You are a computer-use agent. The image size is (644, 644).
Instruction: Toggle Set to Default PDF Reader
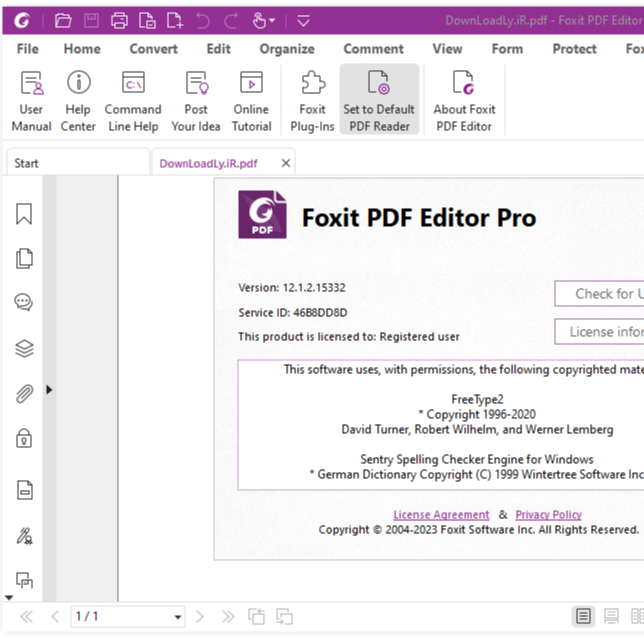pos(379,100)
